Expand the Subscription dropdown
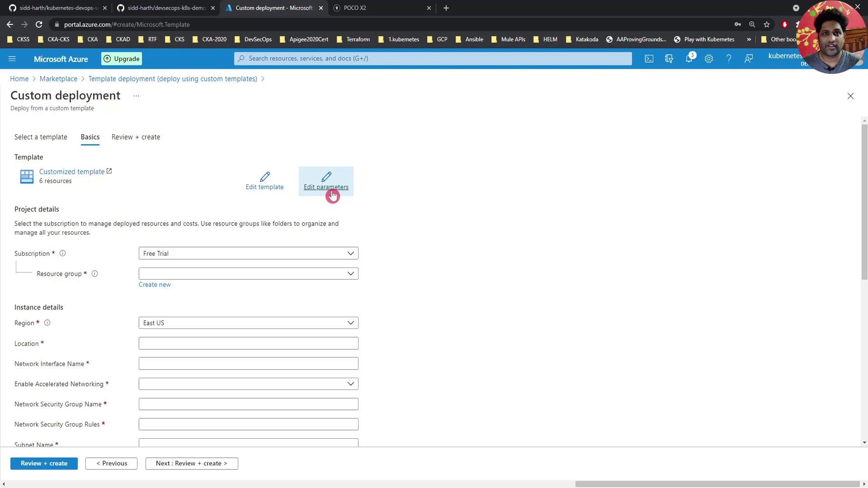868x488 pixels. (248, 253)
